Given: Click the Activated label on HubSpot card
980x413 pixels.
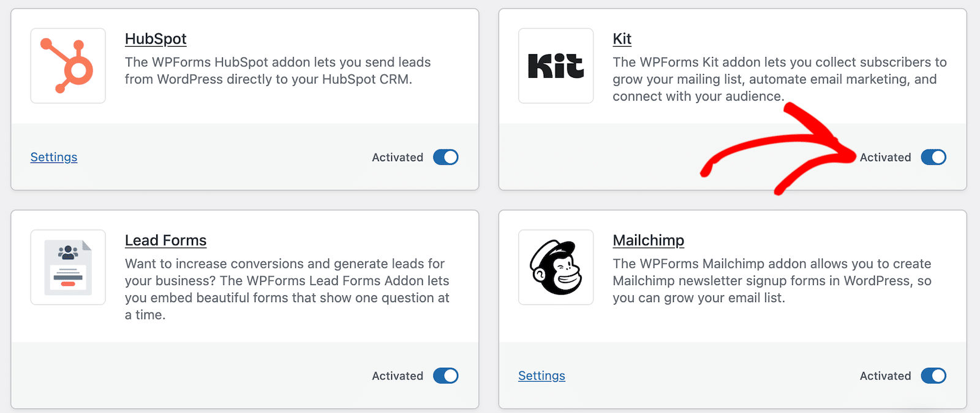Looking at the screenshot, I should pyautogui.click(x=398, y=157).
